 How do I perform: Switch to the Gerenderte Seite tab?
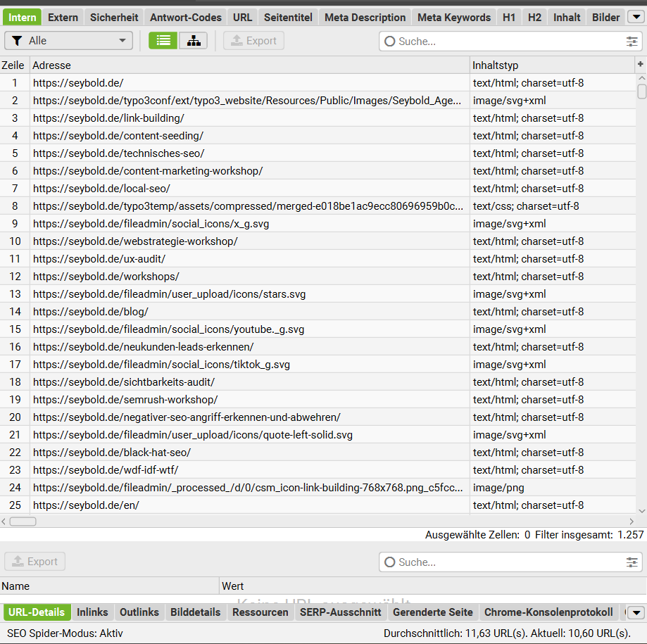(x=433, y=612)
